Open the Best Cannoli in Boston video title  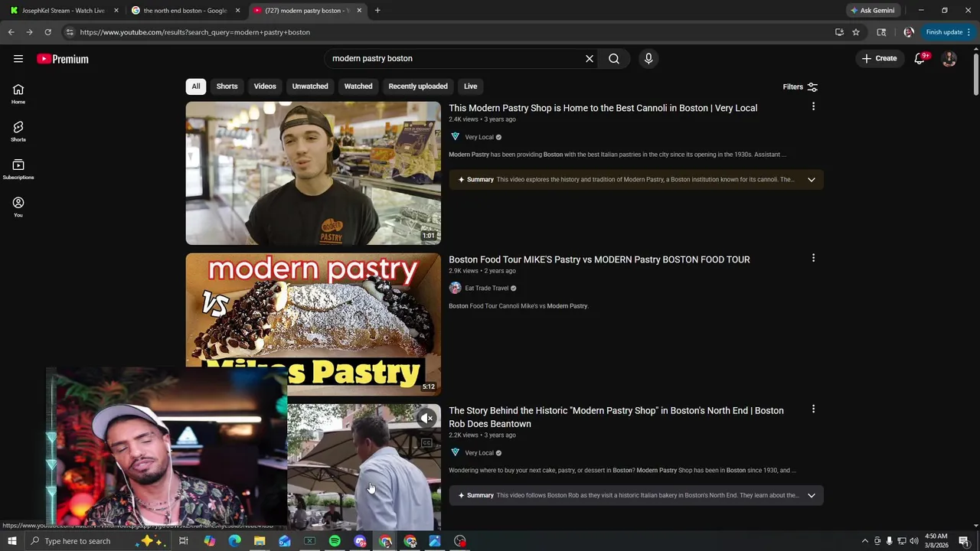(603, 108)
